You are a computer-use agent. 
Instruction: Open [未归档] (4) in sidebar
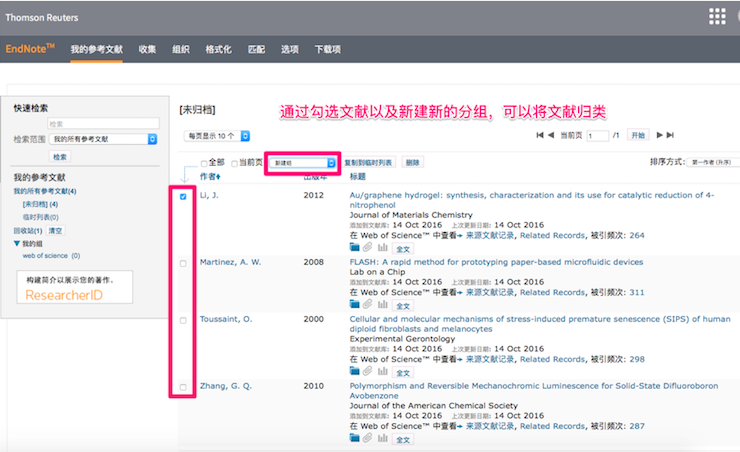tap(40, 204)
